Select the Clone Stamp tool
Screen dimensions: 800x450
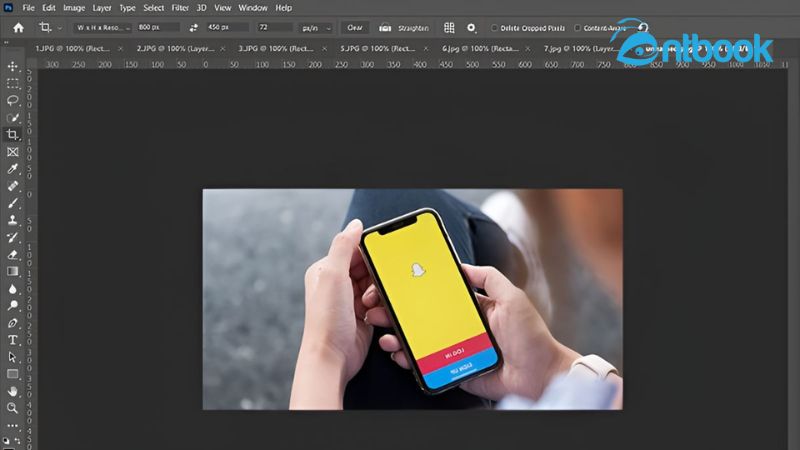(12, 220)
